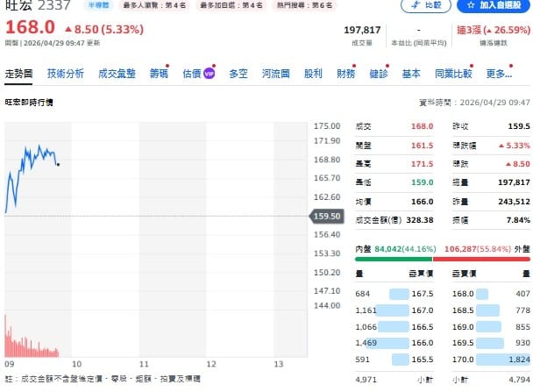Open the 河流圖 tab
The width and height of the screenshot is (547, 392).
[274, 74]
